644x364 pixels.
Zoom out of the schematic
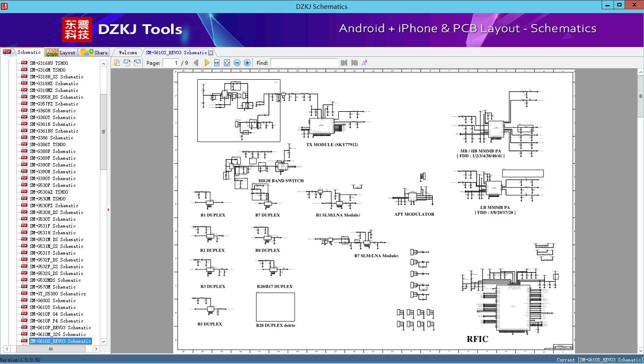click(237, 63)
